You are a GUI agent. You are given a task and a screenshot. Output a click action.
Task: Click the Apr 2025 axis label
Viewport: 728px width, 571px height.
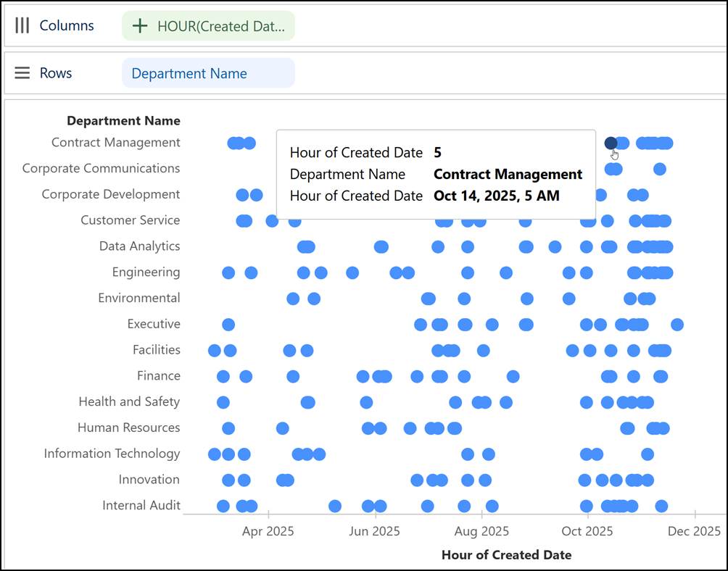pos(268,531)
